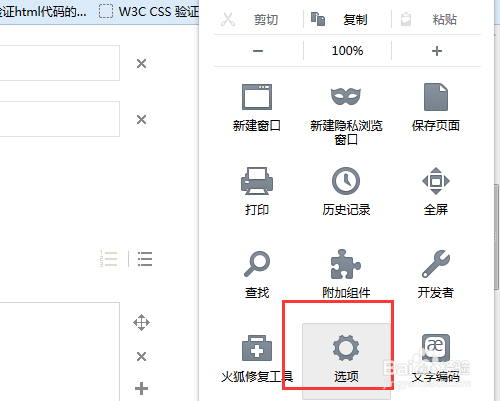Zoom in with the plus button
Screen dimensions: 500x401
436,51
